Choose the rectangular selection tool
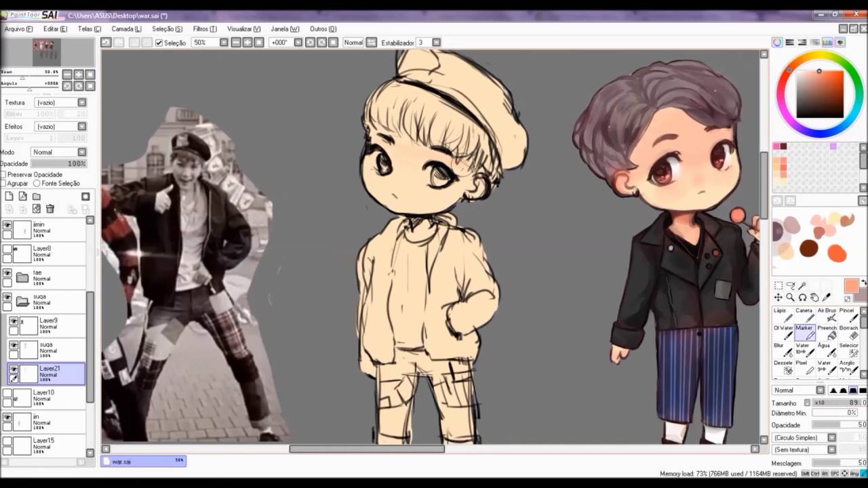868x488 pixels. coord(778,286)
